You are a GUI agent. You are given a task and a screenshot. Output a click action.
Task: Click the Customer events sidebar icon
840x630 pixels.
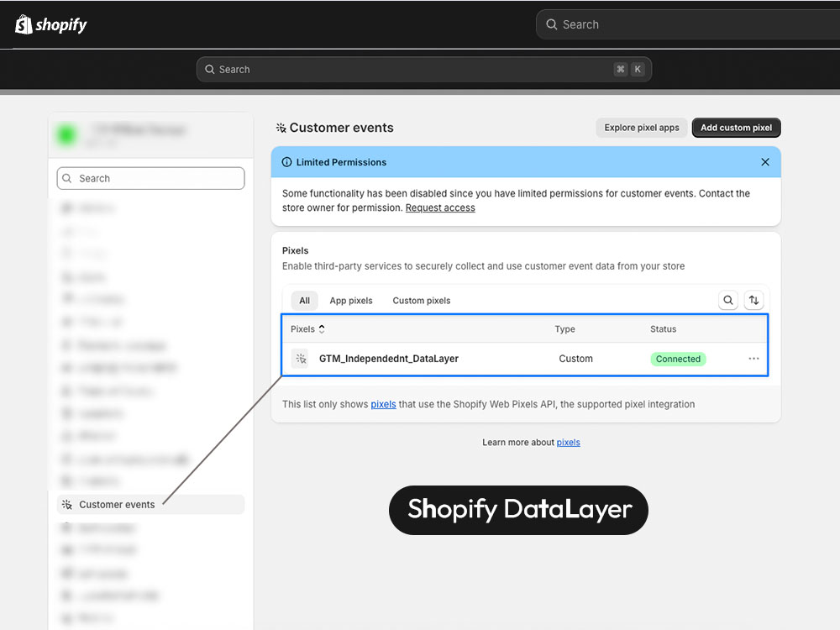click(67, 505)
